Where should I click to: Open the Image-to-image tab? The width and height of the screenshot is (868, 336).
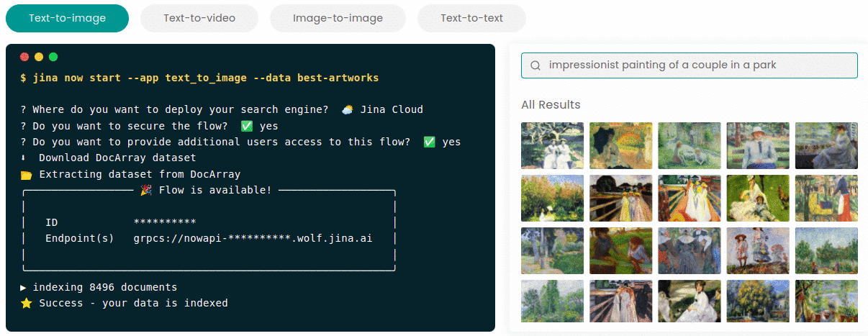point(338,18)
